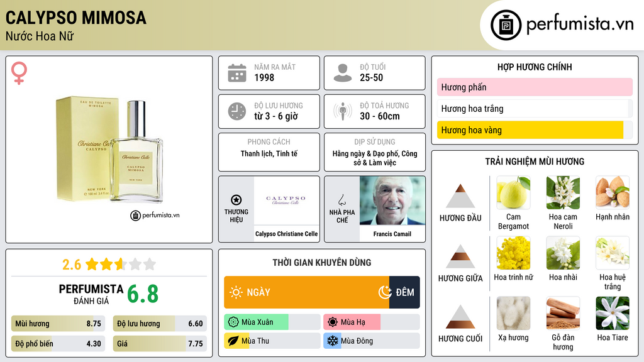
Task: Click the Hương hoa vàng accord bar
Action: 535,130
